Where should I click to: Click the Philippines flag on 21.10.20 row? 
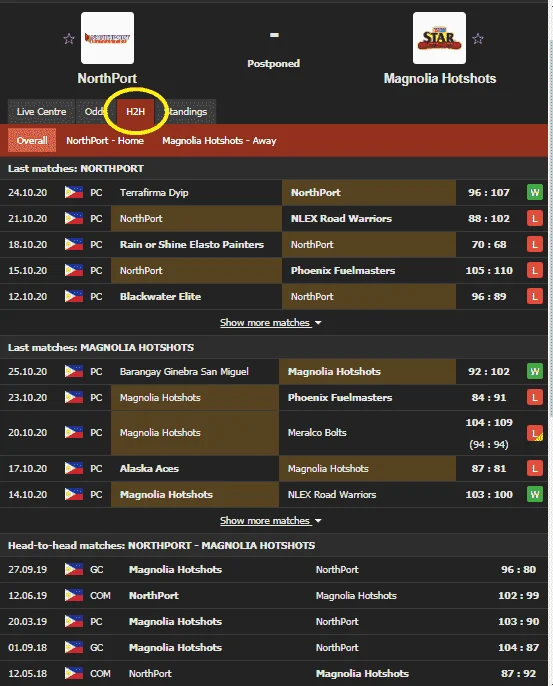click(x=74, y=218)
